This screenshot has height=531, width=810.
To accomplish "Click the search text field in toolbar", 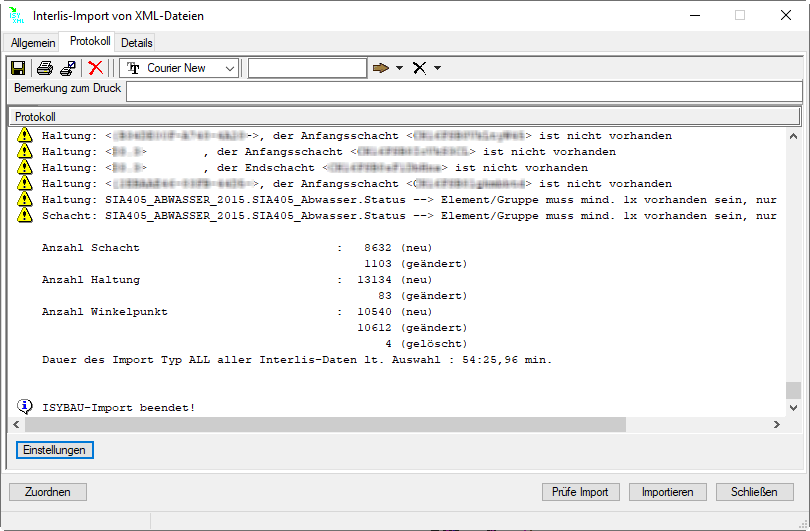I will pyautogui.click(x=307, y=68).
